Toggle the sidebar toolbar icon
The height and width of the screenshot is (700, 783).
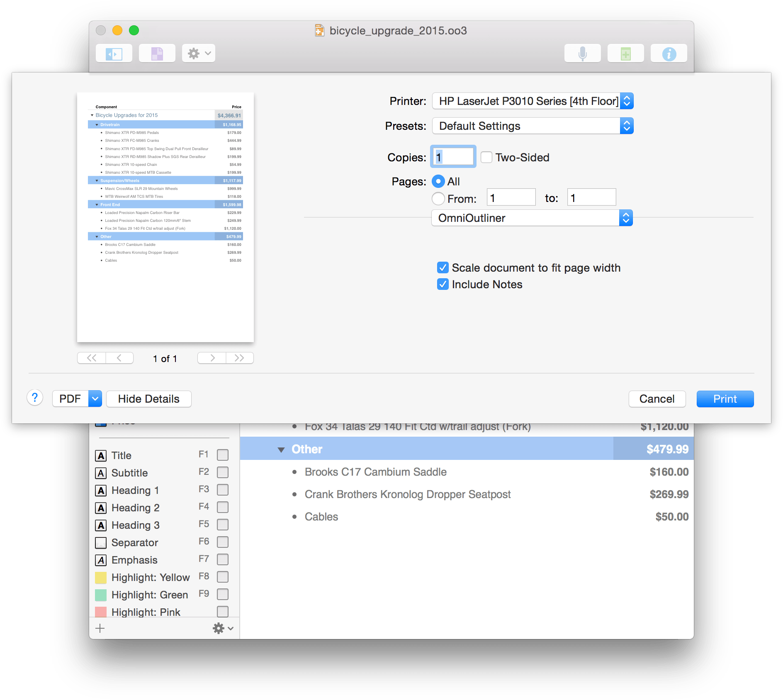[x=114, y=53]
